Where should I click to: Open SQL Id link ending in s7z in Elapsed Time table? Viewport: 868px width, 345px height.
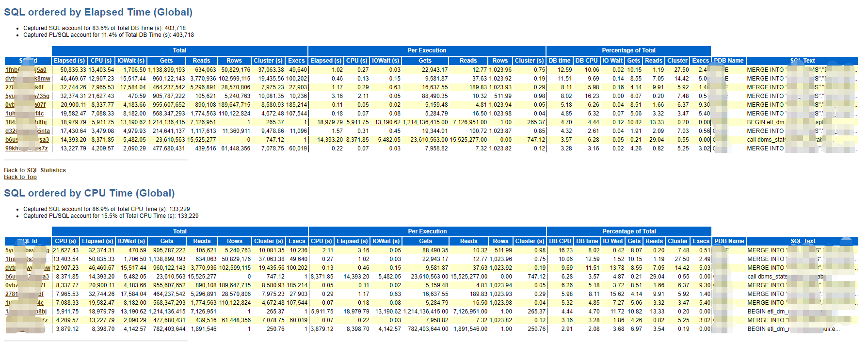pyautogui.click(x=27, y=148)
